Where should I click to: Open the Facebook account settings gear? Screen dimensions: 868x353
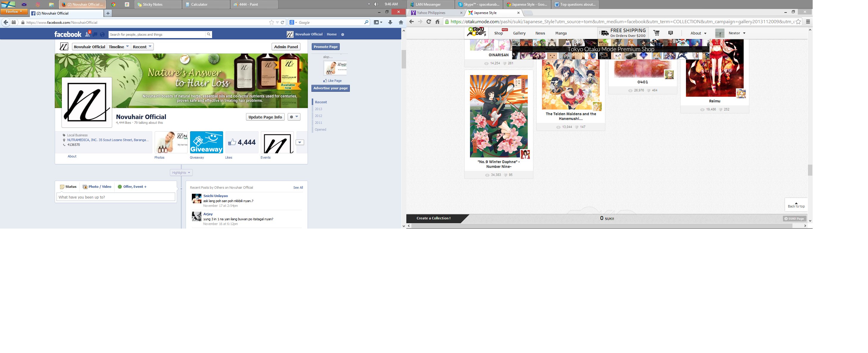coord(343,35)
